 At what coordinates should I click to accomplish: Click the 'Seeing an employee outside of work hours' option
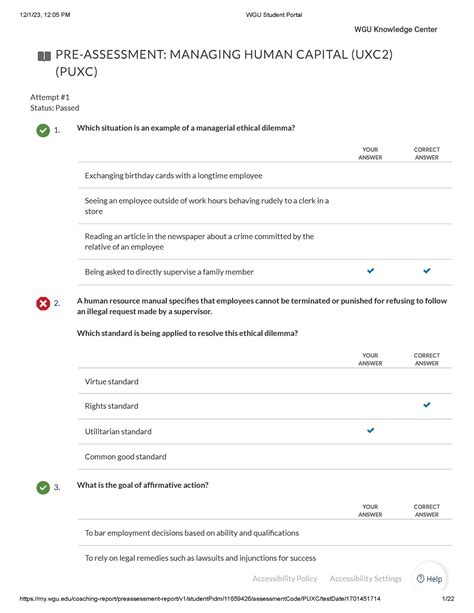(x=265, y=206)
